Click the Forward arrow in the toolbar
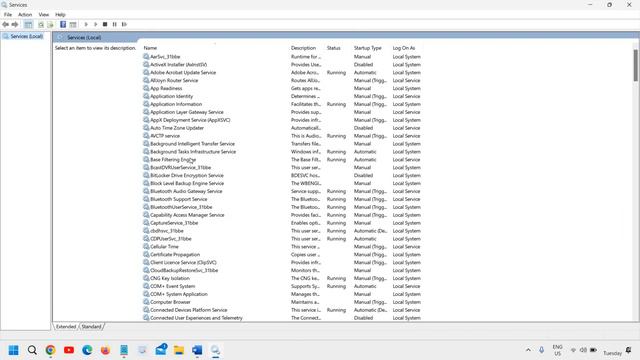640x360 pixels. pos(15,24)
